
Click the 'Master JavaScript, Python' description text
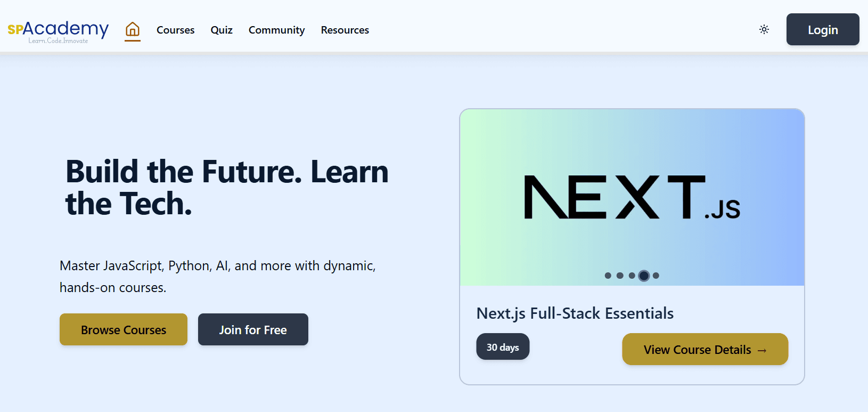(x=218, y=277)
